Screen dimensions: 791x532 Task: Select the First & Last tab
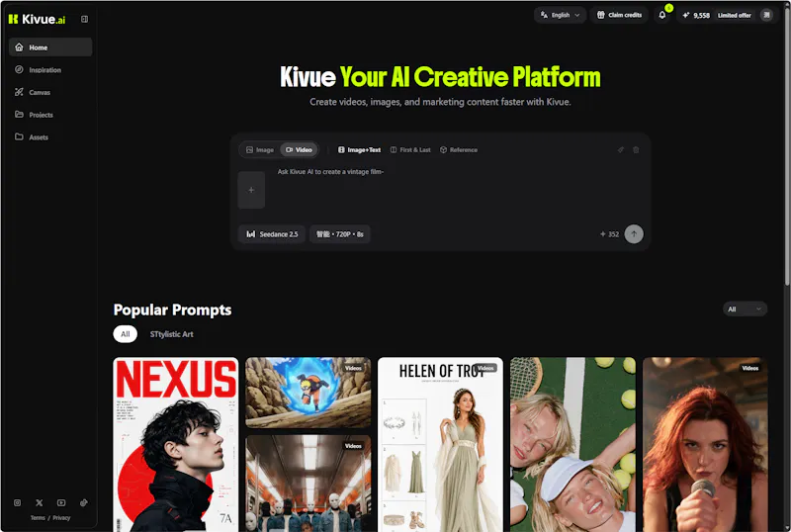coord(410,150)
